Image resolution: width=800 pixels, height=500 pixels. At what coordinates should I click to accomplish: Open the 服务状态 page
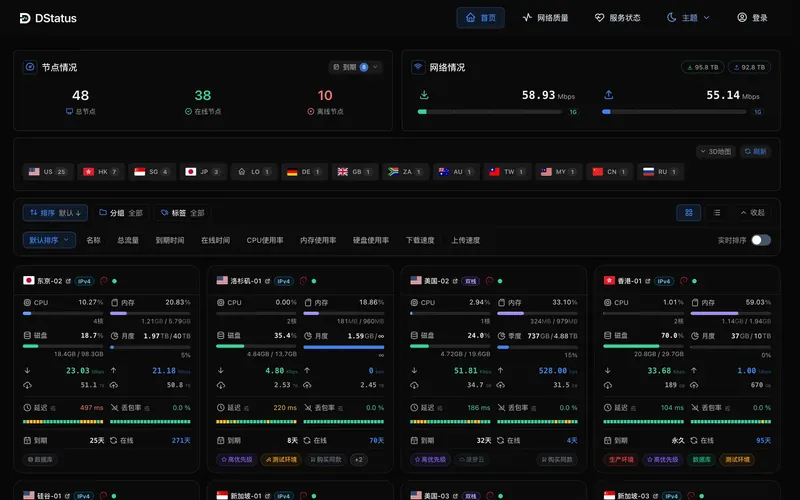pos(617,18)
